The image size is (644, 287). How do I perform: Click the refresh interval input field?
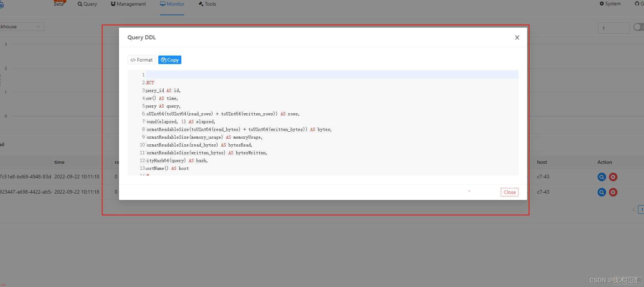[x=614, y=28]
